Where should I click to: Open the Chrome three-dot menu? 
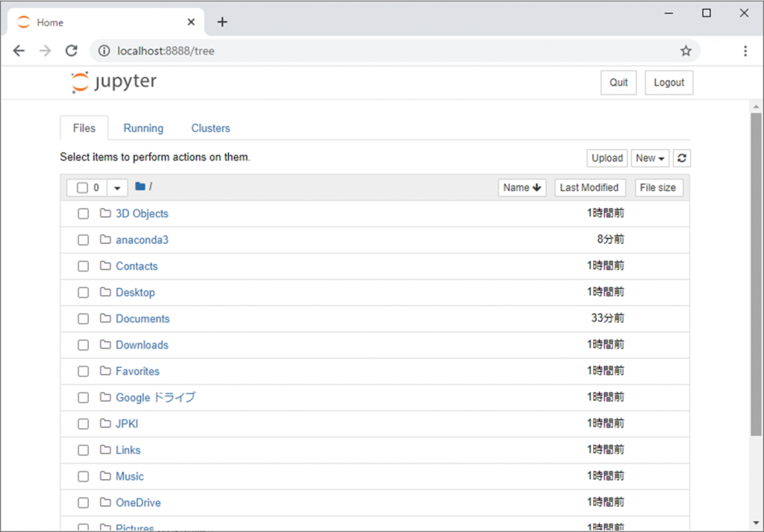click(x=745, y=51)
